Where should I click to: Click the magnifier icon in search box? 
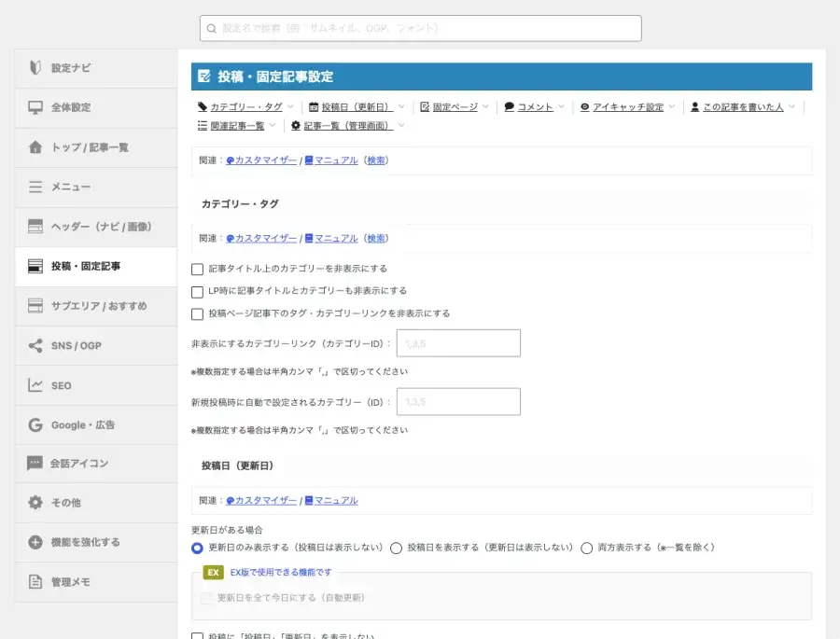pyautogui.click(x=212, y=28)
